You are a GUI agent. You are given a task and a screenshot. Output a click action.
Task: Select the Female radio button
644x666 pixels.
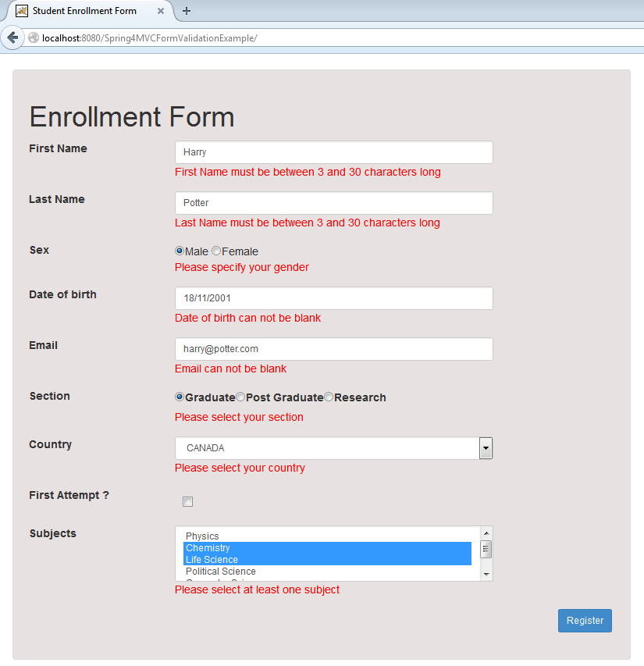tap(215, 251)
